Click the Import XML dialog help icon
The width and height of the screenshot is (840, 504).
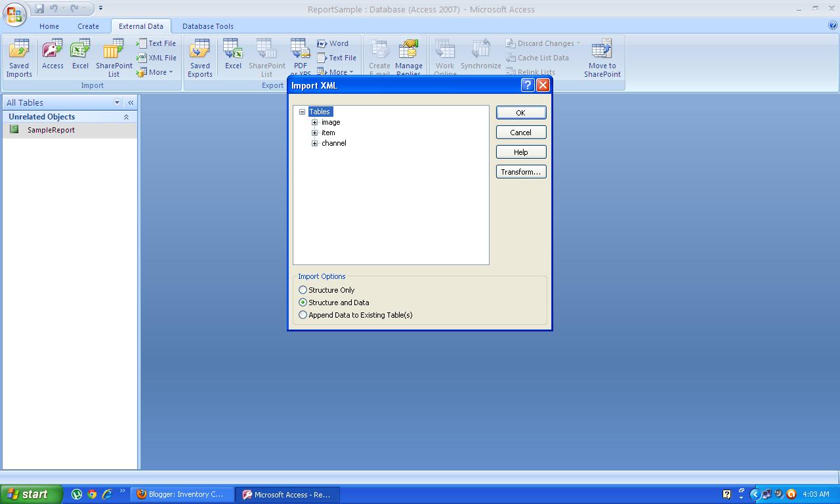pyautogui.click(x=527, y=85)
